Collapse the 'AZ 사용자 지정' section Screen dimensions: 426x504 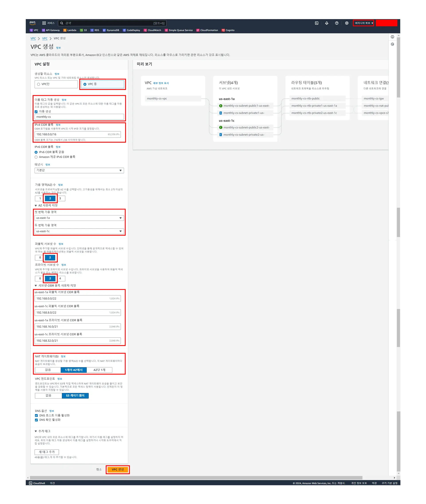point(36,206)
